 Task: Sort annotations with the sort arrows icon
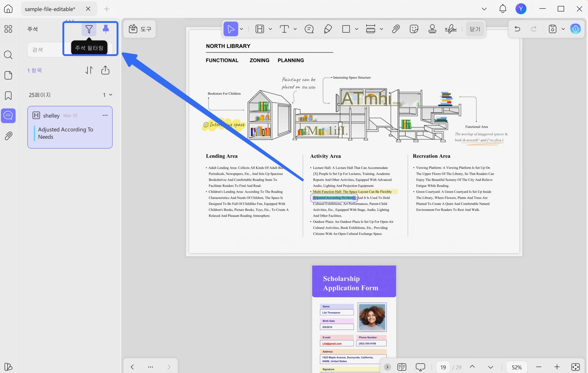89,70
